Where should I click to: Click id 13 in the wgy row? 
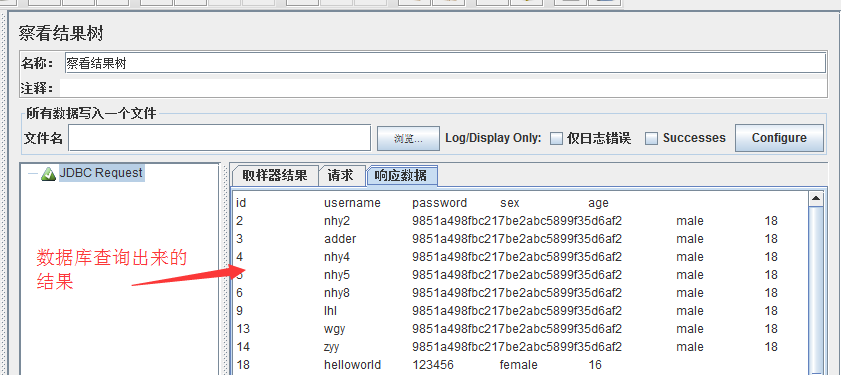243,329
